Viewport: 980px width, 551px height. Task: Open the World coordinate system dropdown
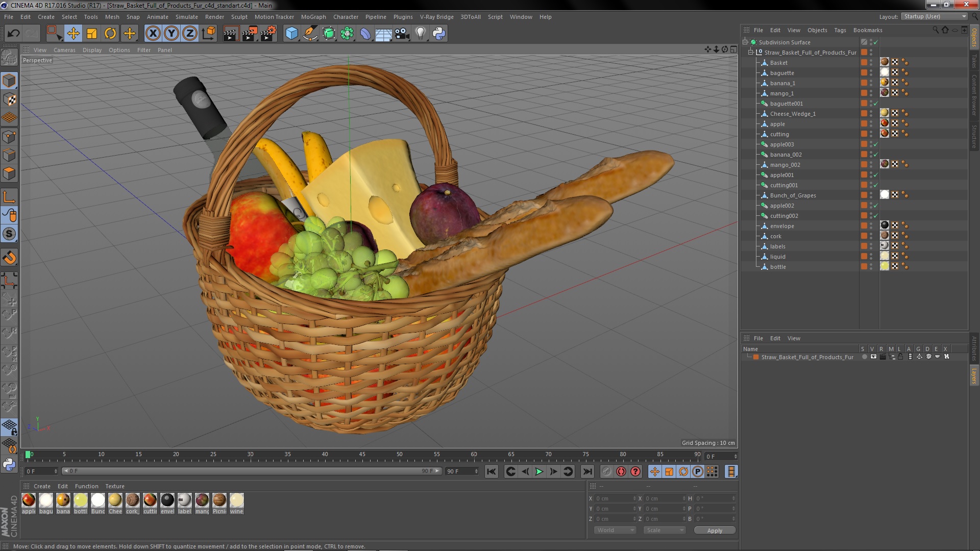615,531
